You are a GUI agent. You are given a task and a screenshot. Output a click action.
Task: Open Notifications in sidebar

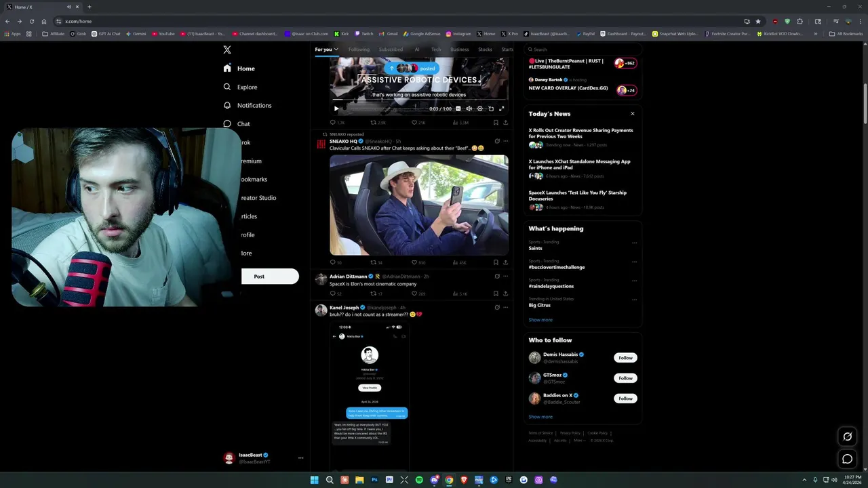coord(248,105)
